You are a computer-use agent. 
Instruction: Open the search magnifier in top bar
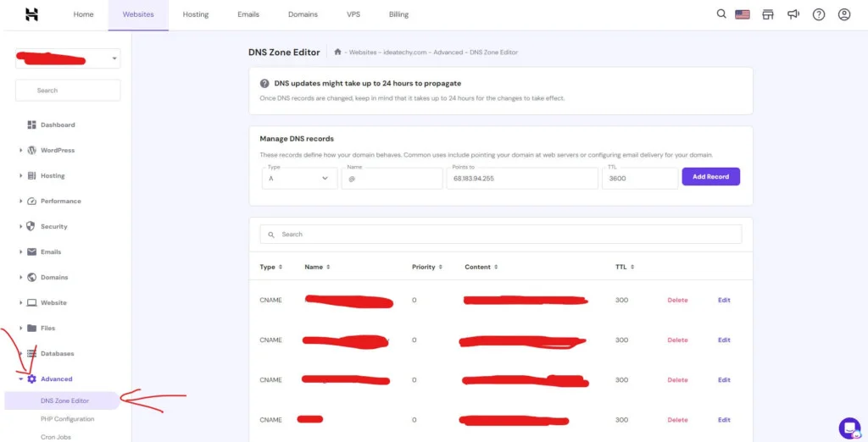(721, 14)
